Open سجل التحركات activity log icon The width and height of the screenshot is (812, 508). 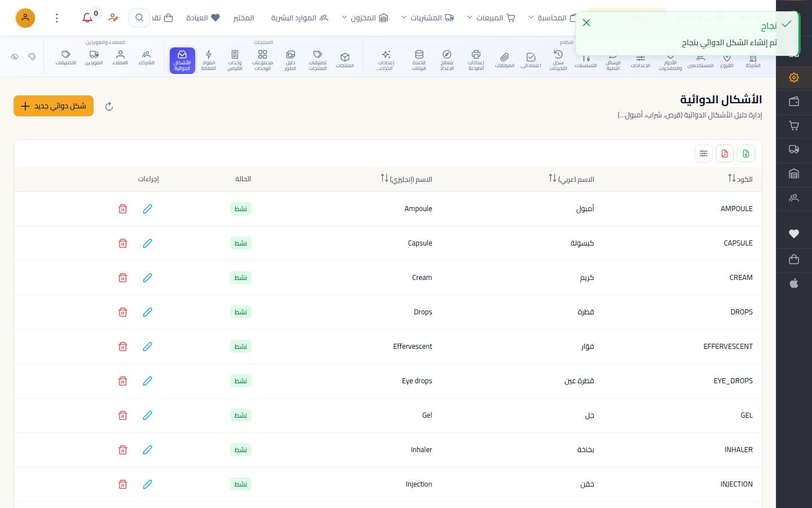coord(558,60)
